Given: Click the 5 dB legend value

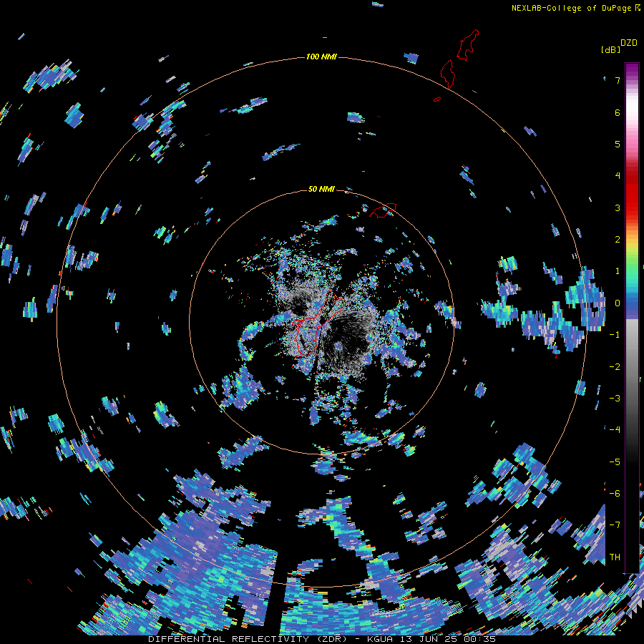Looking at the screenshot, I should click(x=618, y=144).
